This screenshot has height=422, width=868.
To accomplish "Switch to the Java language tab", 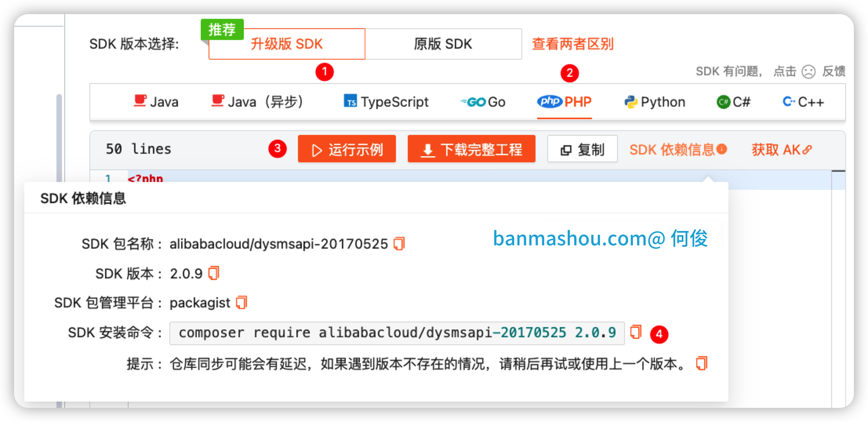I will [156, 102].
